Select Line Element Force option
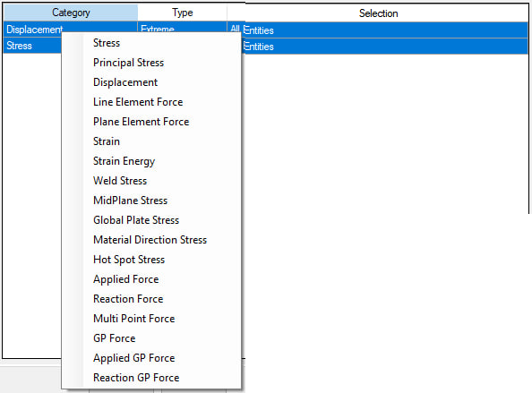Image resolution: width=532 pixels, height=393 pixels. pyautogui.click(x=151, y=102)
